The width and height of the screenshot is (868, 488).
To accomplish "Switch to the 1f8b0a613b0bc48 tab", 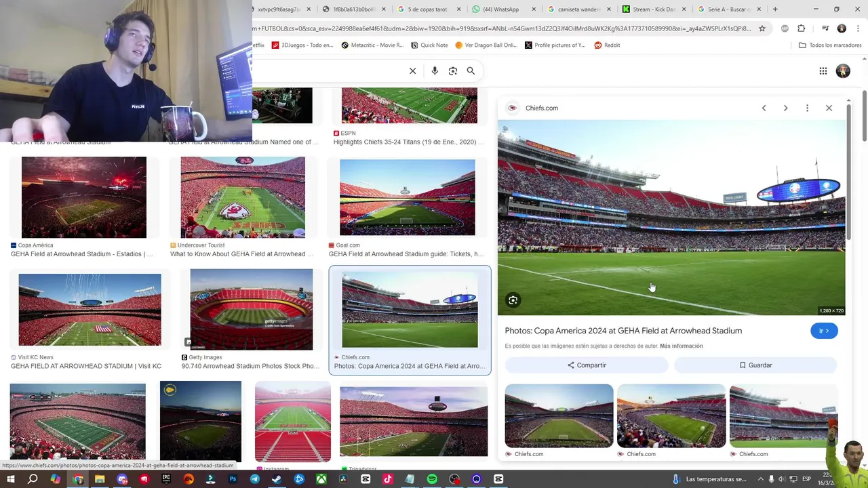I will coord(353,9).
